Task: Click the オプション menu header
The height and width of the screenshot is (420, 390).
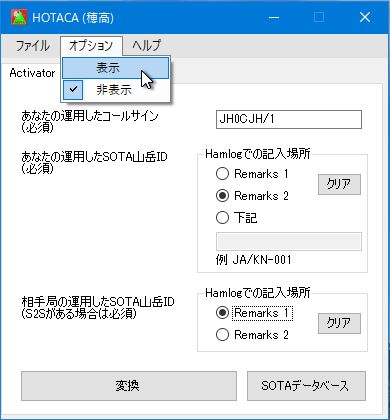Action: pyautogui.click(x=91, y=46)
